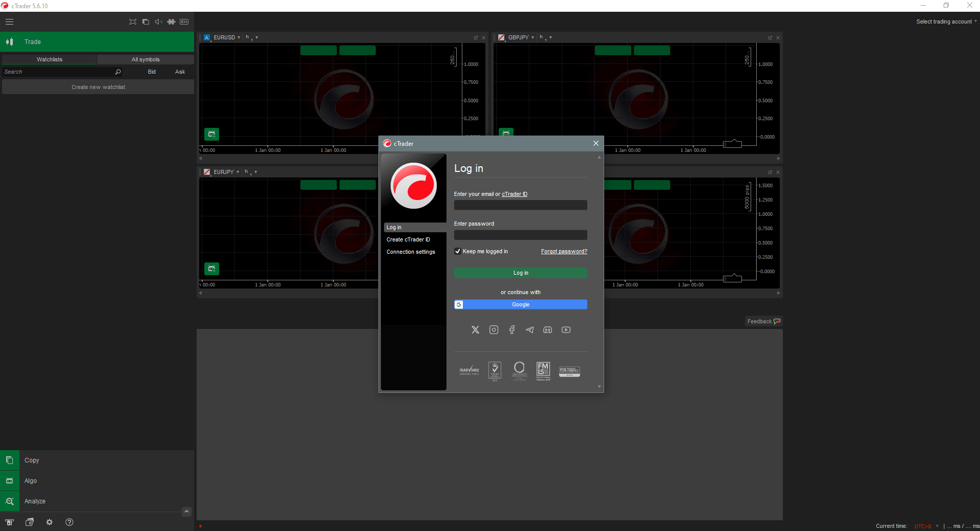
Task: Close the bottom-right chart
Action: (x=778, y=172)
